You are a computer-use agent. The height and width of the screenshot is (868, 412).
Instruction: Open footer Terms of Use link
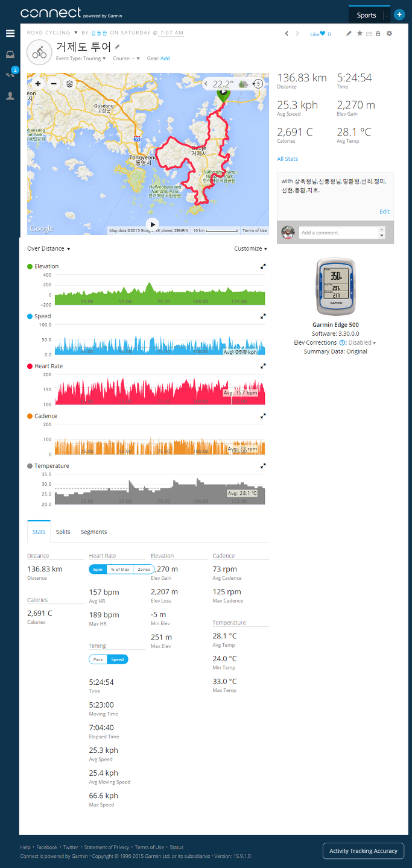(149, 847)
